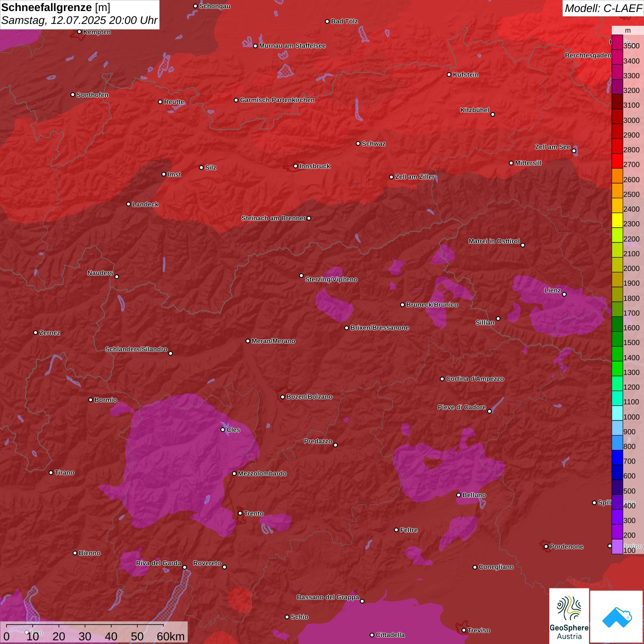Screen dimensions: 644x644
Task: Select the dark maroon legend swatch at 3100
Action: tap(617, 102)
